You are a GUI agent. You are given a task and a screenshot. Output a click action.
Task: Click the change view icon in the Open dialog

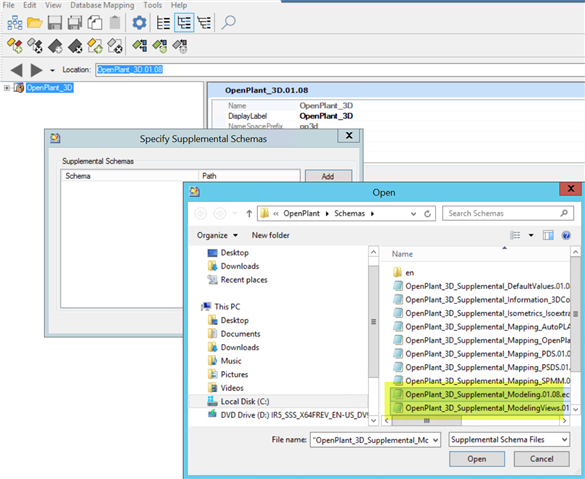click(x=515, y=235)
